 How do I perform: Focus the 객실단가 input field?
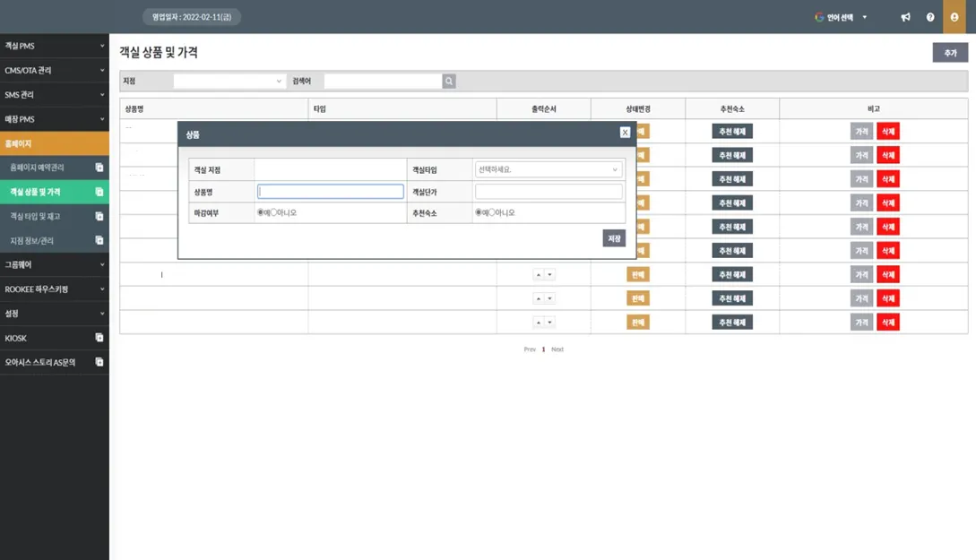click(548, 192)
